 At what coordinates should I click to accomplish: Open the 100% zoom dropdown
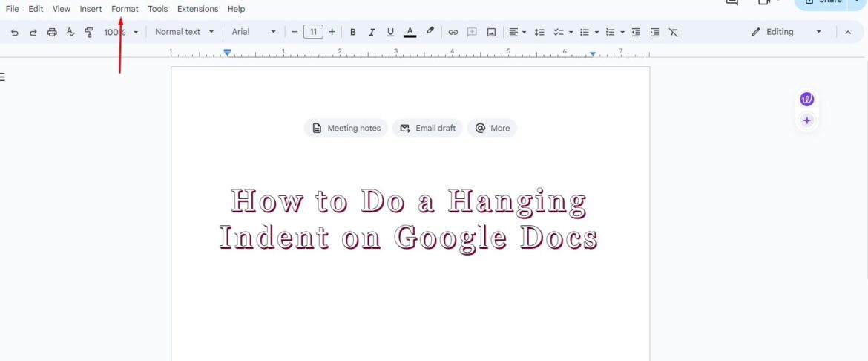point(121,32)
